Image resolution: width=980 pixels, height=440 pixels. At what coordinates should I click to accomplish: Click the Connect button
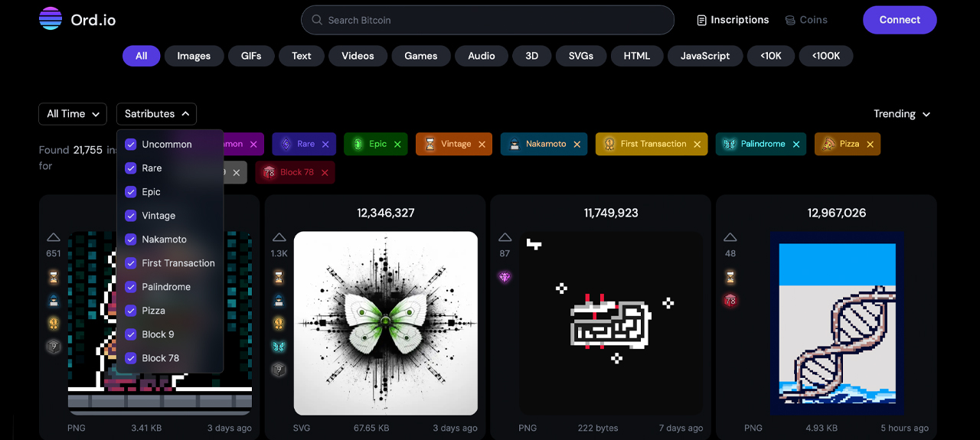click(x=900, y=20)
